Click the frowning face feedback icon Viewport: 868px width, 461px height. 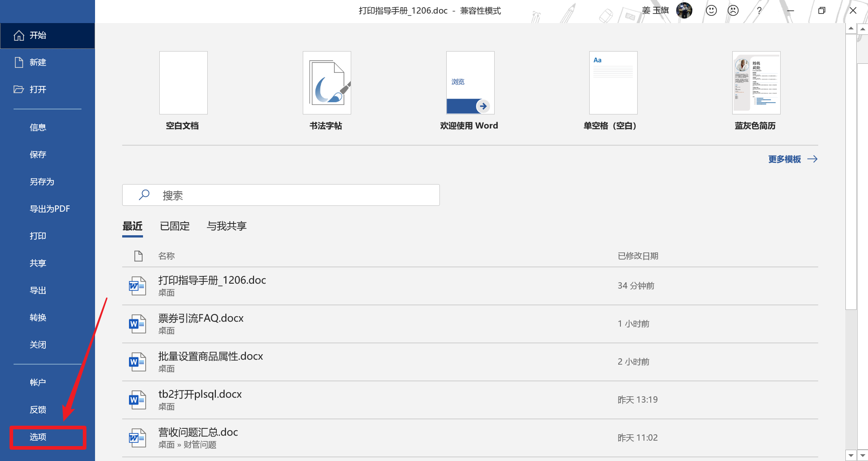click(x=733, y=10)
